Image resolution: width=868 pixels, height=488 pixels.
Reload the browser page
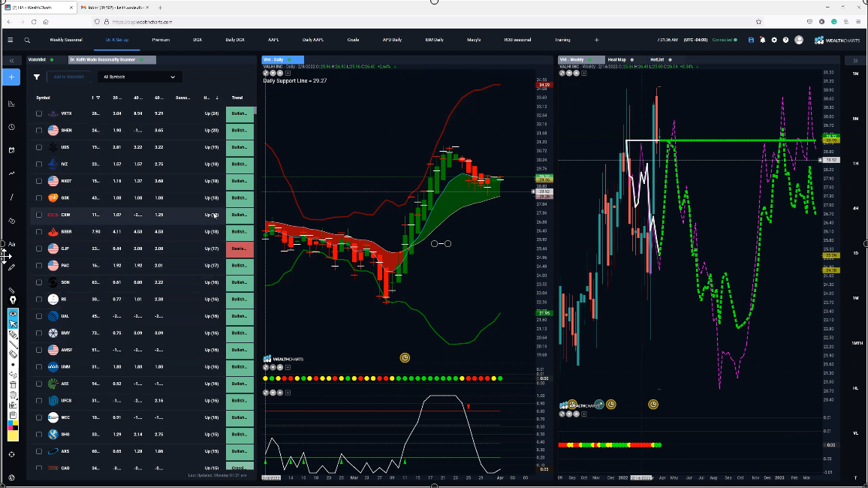tap(34, 22)
